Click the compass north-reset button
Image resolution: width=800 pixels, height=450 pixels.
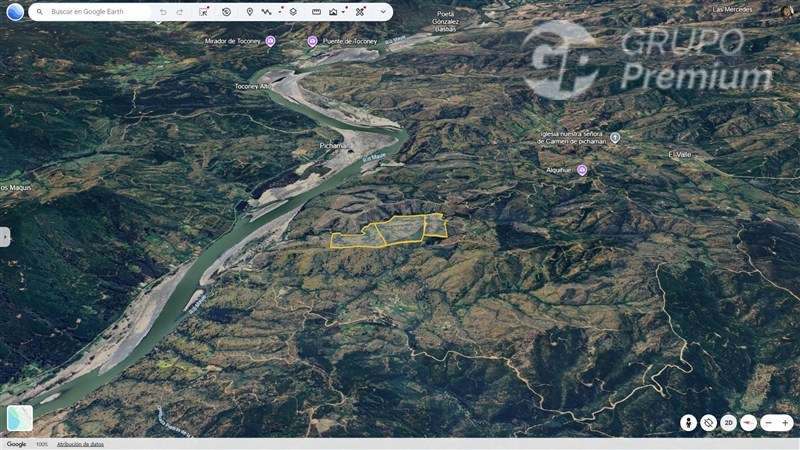[x=748, y=423]
